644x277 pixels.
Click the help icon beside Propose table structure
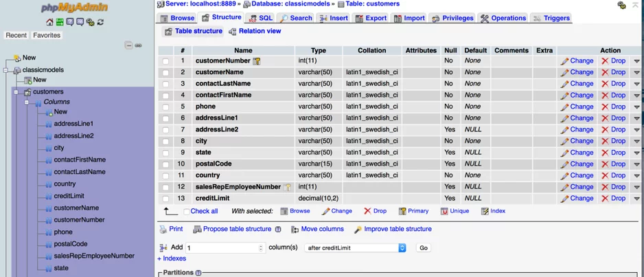tap(278, 230)
